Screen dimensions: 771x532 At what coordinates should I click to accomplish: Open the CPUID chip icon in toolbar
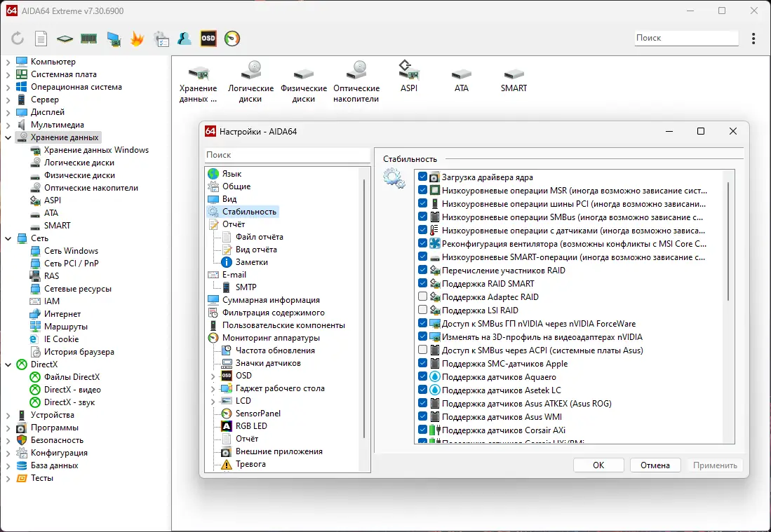point(65,39)
